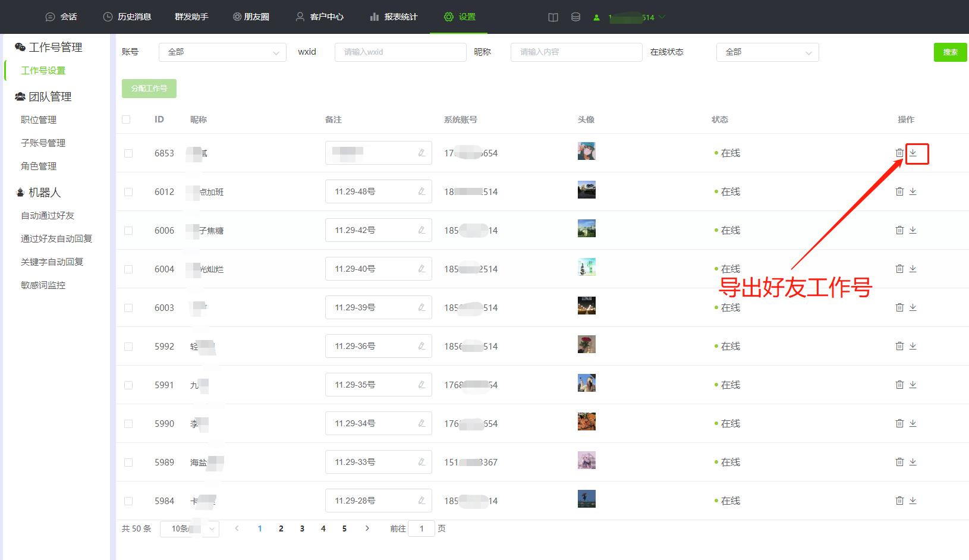Image resolution: width=969 pixels, height=560 pixels.
Task: Switch to the 群发助手 menu
Action: (x=191, y=17)
